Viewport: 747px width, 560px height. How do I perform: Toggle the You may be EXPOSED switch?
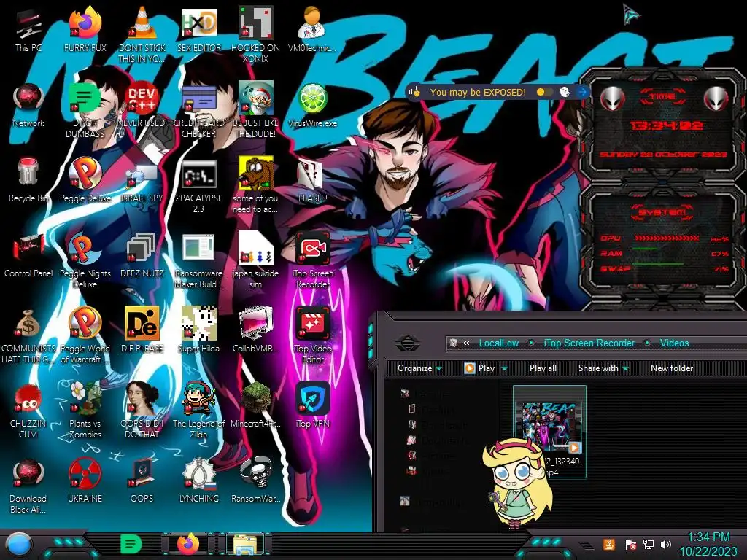click(544, 92)
